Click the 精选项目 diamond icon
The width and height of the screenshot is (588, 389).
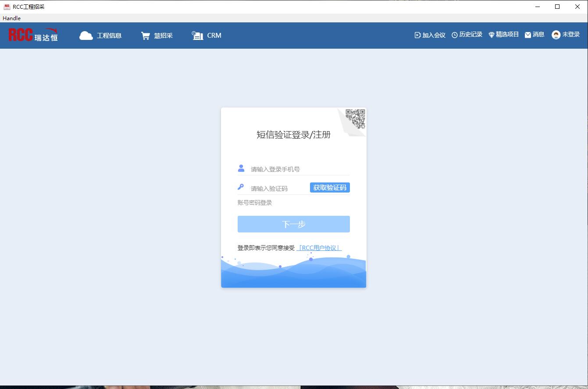pos(492,35)
